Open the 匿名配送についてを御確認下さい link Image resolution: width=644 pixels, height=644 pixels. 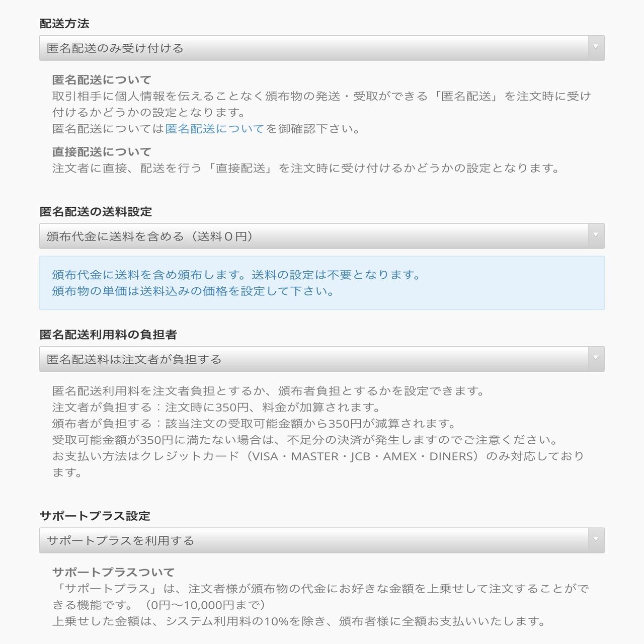click(x=215, y=129)
